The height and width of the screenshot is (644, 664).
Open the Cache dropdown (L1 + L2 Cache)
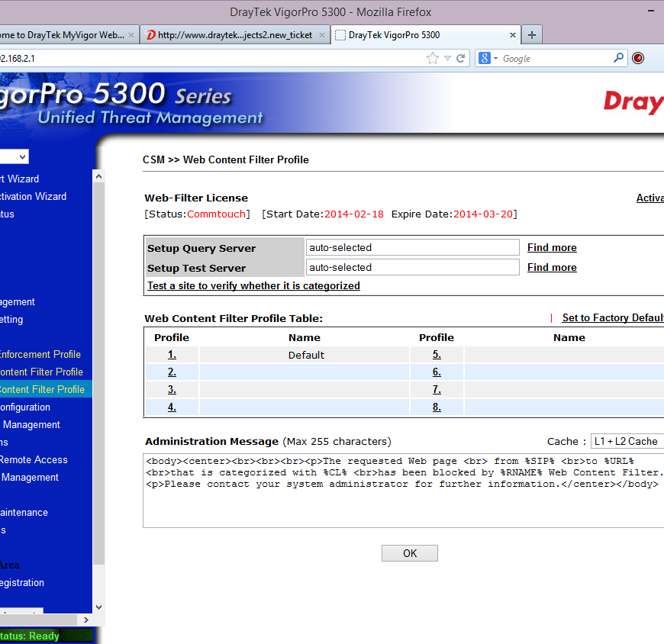tap(626, 441)
